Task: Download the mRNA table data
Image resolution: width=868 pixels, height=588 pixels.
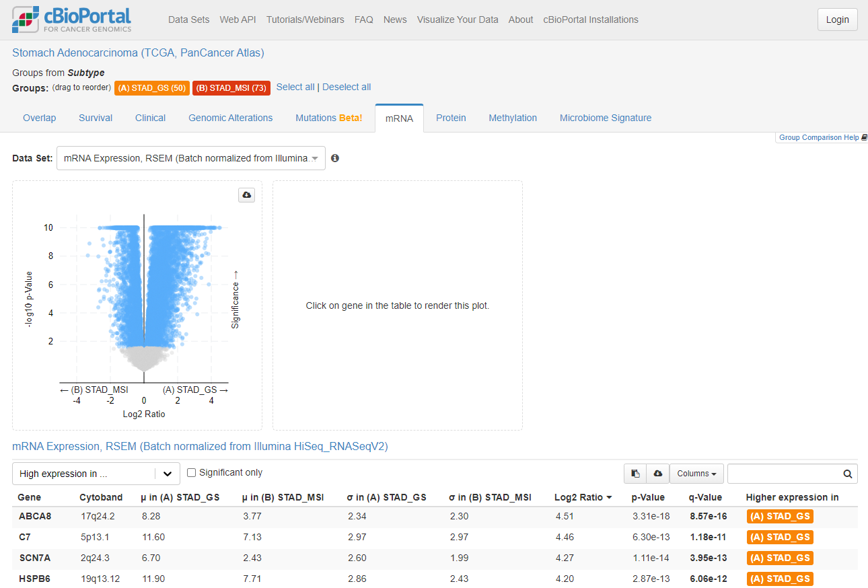Action: [657, 474]
